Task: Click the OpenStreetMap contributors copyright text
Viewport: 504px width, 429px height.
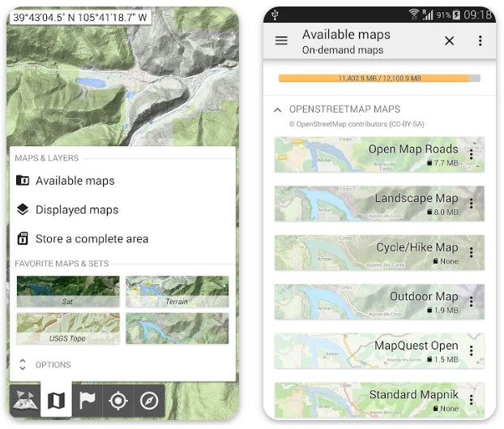Action: [357, 124]
